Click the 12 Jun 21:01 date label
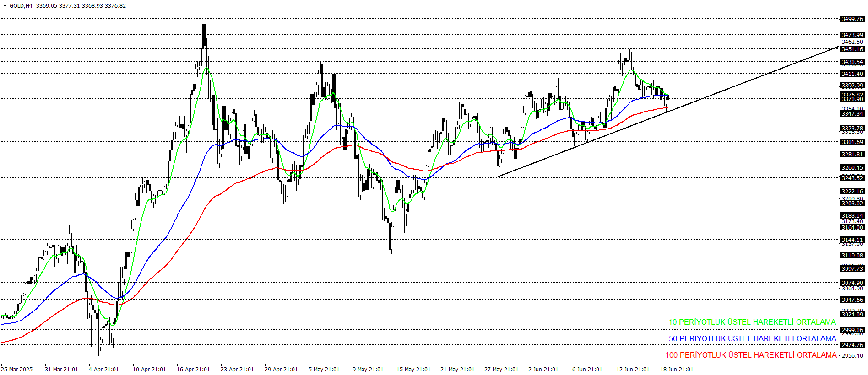868x375 pixels. point(633,369)
